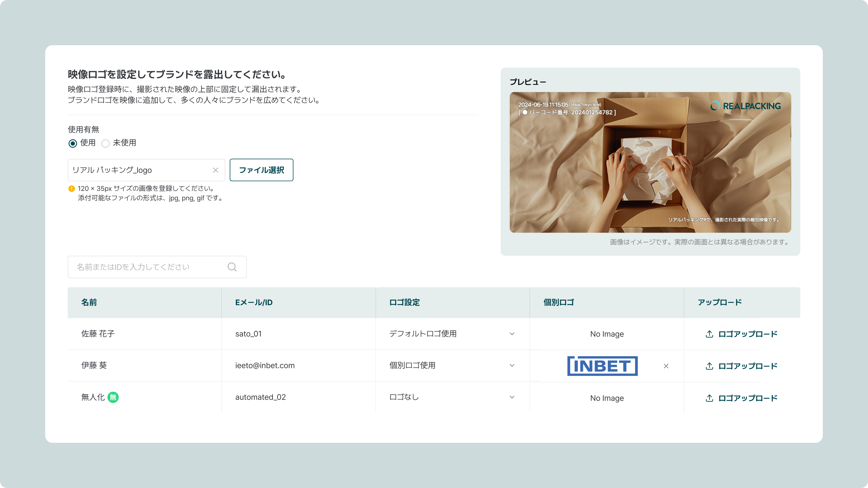Click the green 無 badge icon
This screenshot has height=488, width=868.
coord(113,397)
